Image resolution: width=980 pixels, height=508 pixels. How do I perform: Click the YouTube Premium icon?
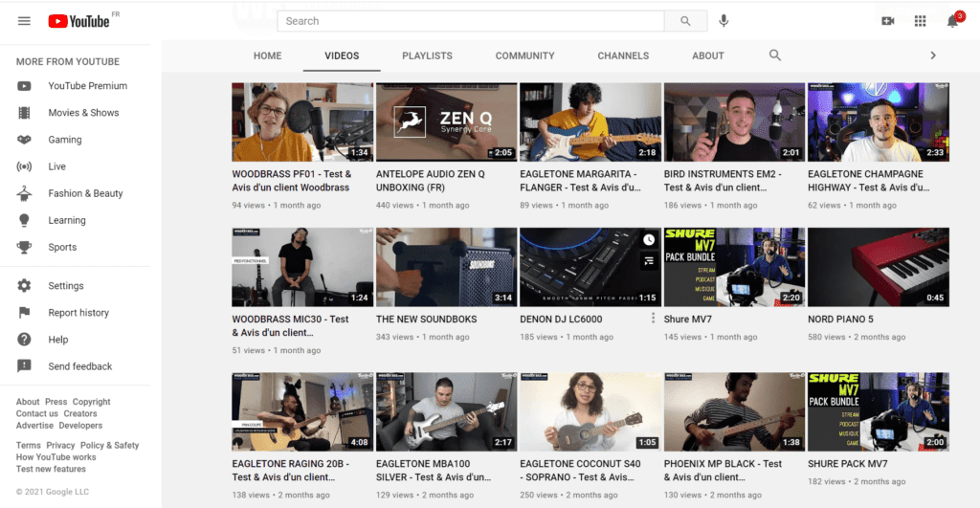[x=24, y=86]
